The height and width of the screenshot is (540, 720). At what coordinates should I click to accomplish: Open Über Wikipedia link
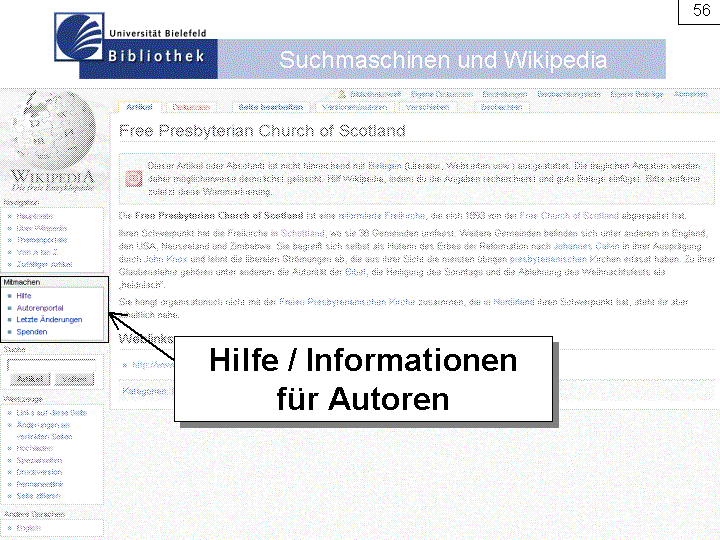click(x=42, y=228)
